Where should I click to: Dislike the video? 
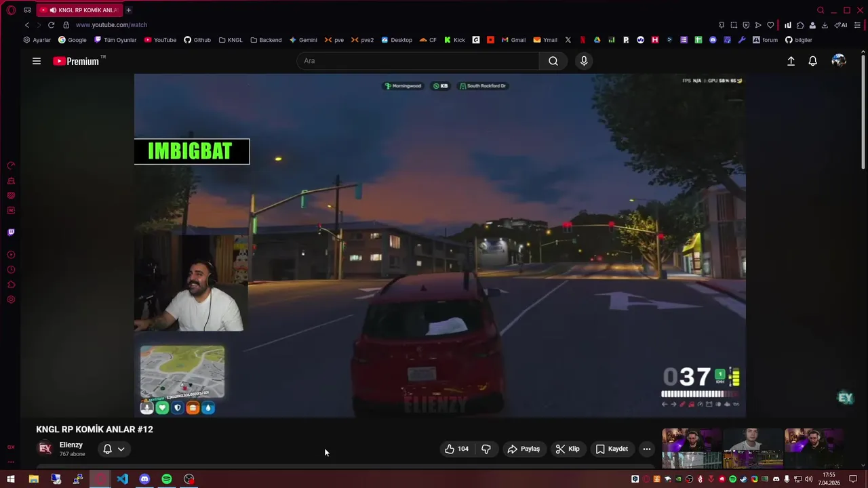coord(486,449)
